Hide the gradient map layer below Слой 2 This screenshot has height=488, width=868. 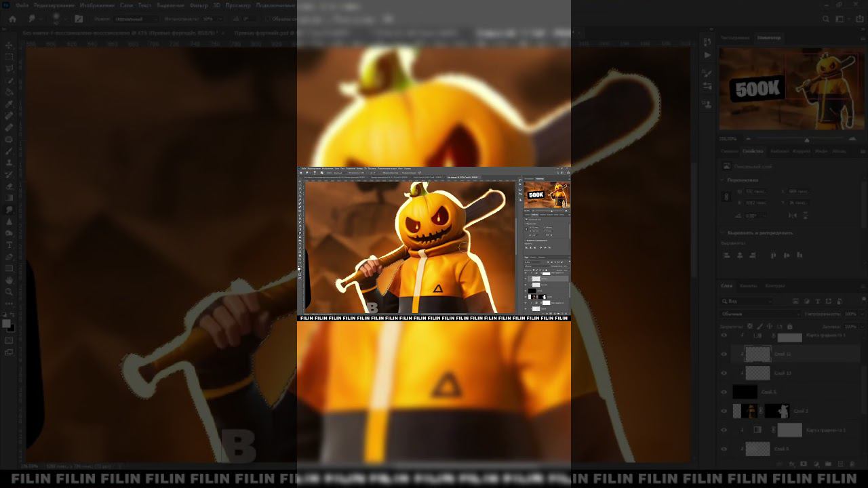pos(724,430)
